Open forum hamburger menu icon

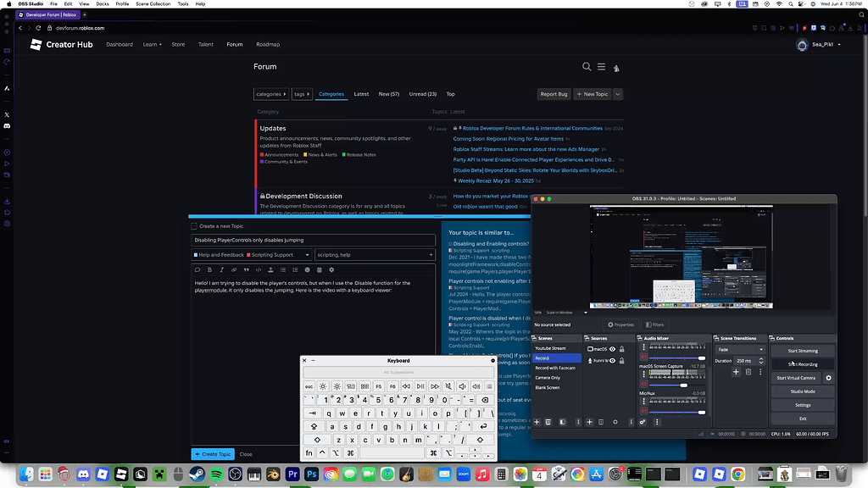[601, 66]
